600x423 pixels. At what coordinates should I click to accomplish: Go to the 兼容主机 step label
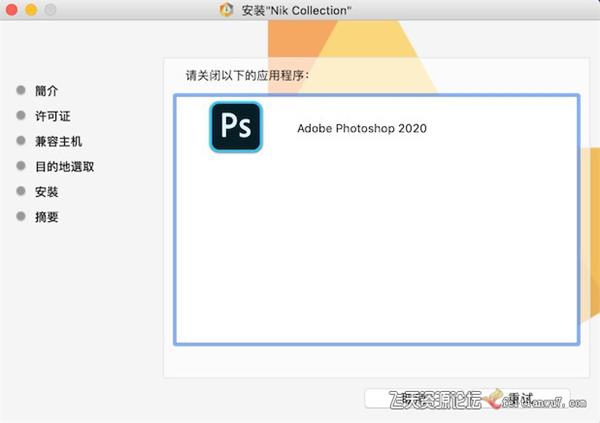[58, 141]
